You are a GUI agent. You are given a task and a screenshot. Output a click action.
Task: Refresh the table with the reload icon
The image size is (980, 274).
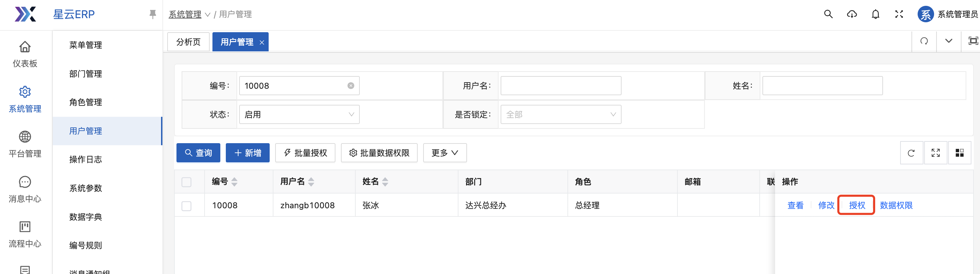point(911,153)
